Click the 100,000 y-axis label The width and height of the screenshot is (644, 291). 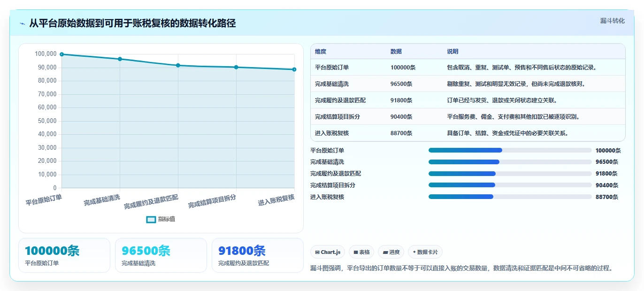46,54
